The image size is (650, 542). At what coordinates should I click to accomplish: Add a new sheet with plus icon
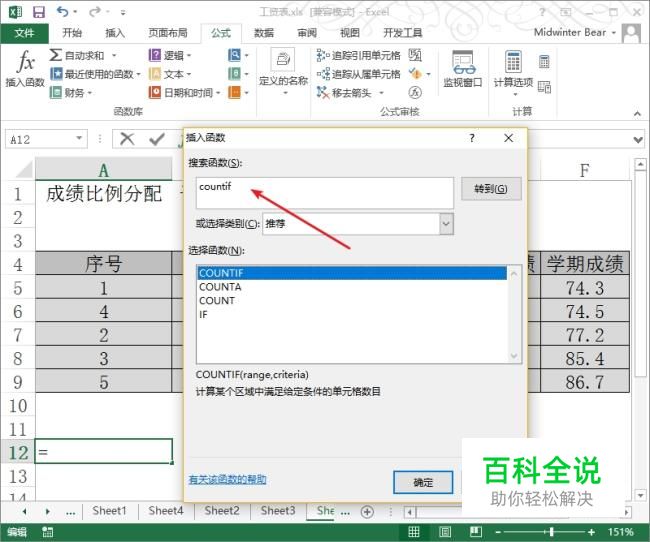click(x=367, y=512)
